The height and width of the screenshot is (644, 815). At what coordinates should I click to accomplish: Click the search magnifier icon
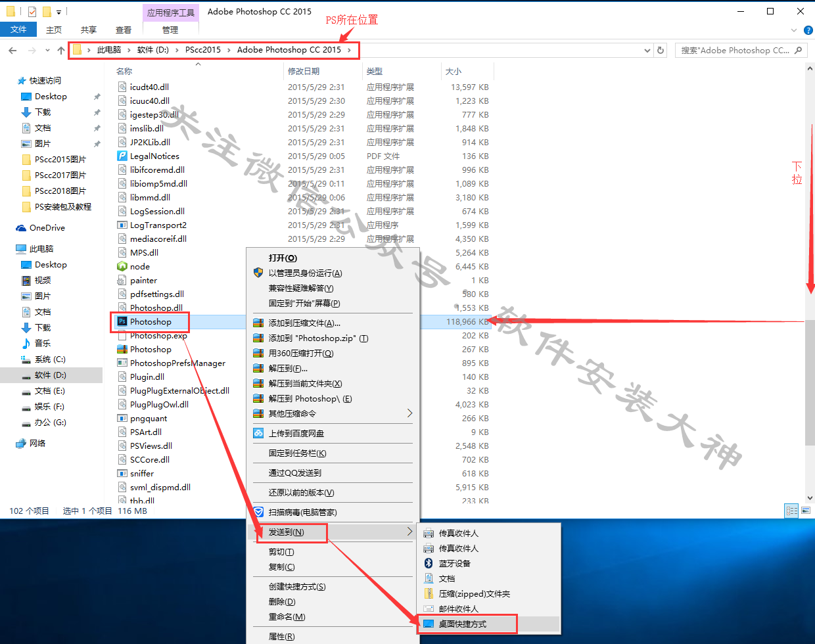tap(798, 50)
